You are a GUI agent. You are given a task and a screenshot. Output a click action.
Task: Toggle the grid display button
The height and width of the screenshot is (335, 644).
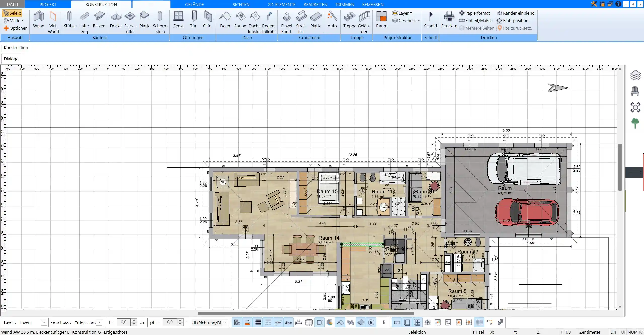[480, 322]
